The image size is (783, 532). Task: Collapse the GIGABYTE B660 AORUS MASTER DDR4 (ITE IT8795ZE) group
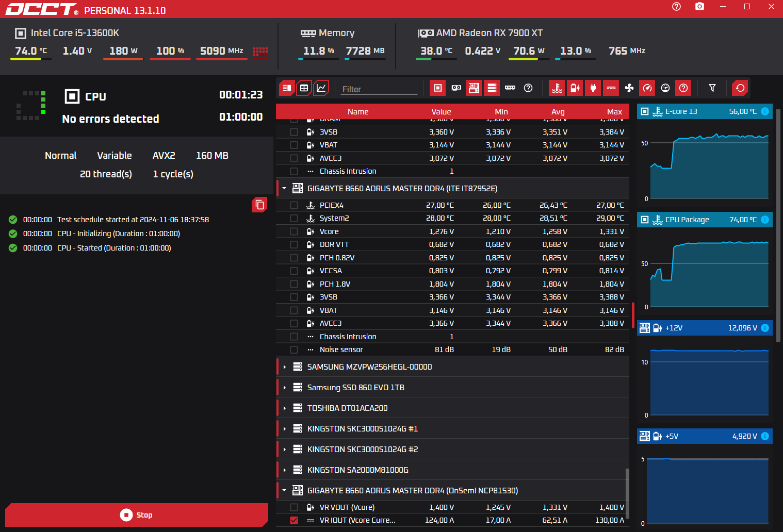(284, 189)
